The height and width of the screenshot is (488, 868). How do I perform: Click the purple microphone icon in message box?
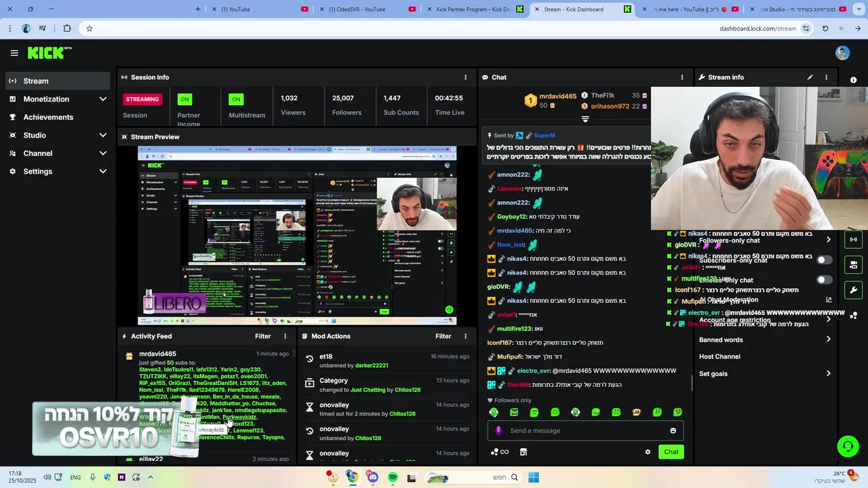(498, 430)
